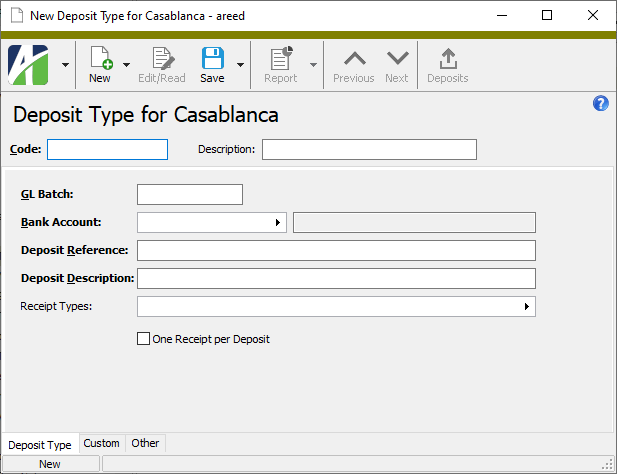Viewport: 617px width, 474px height.
Task: Switch to the Other tab
Action: 145,443
